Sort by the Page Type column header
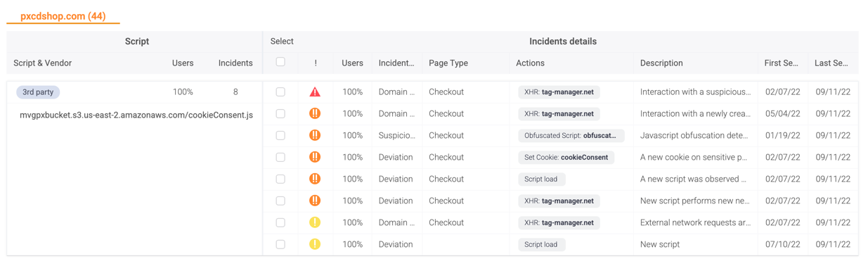868x266 pixels. point(448,63)
